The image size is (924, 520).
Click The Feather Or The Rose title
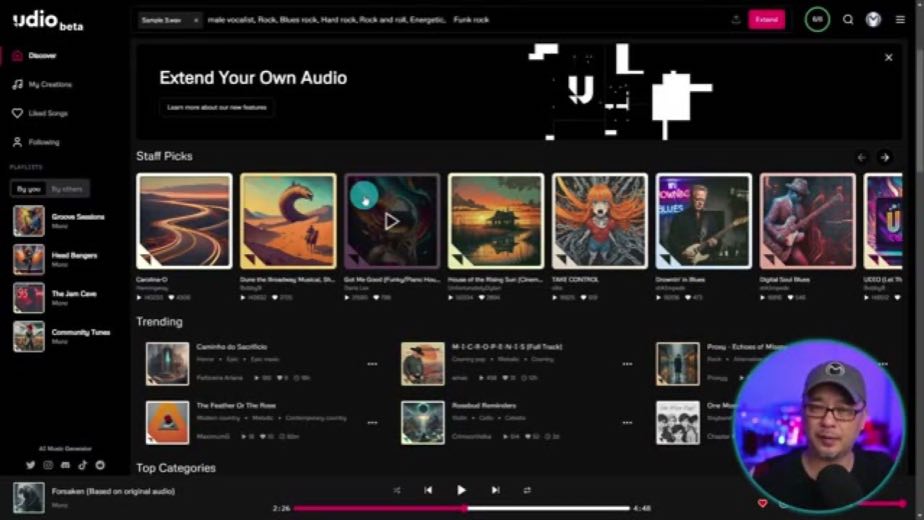click(x=236, y=406)
